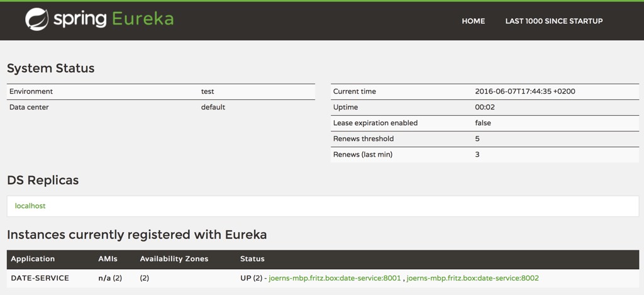Open the date-service:8001 instance link
Screen dimensions: 644x295
tap(335, 278)
